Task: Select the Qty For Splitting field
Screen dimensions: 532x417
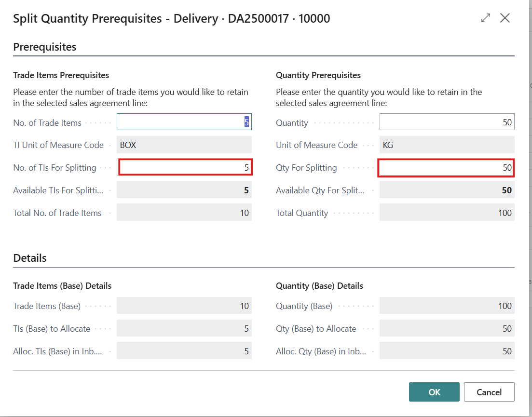Action: (446, 168)
